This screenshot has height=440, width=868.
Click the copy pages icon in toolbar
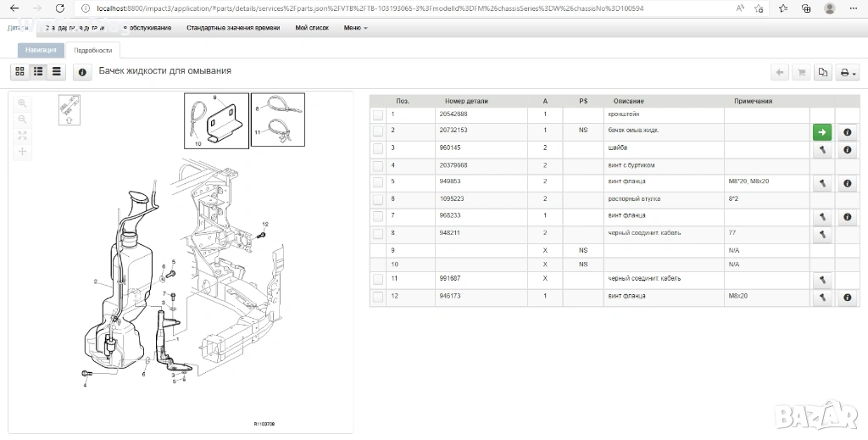[x=822, y=73]
